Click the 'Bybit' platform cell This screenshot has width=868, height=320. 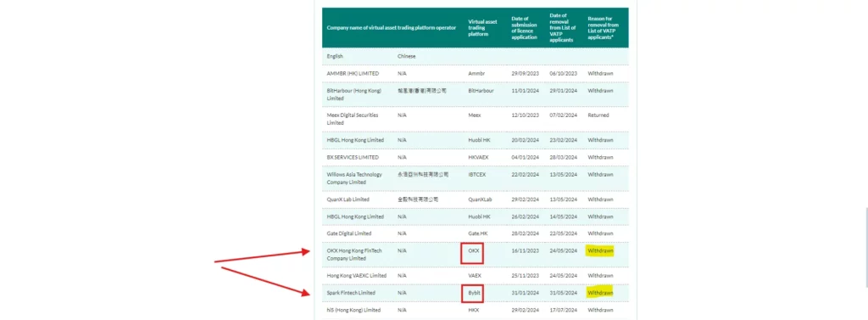click(x=474, y=293)
